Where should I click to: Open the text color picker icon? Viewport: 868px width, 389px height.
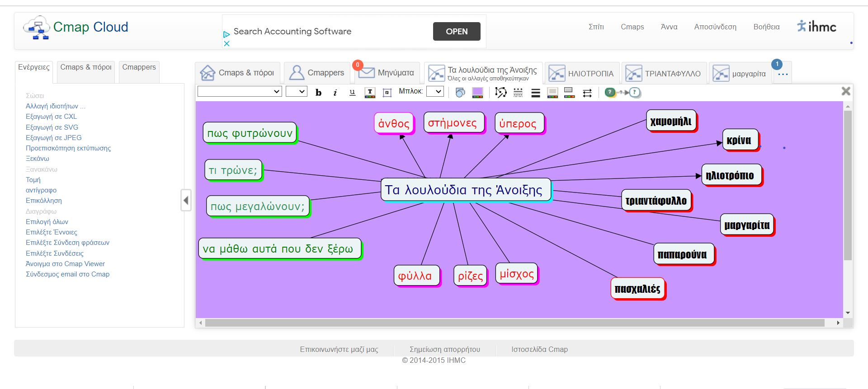tap(370, 93)
